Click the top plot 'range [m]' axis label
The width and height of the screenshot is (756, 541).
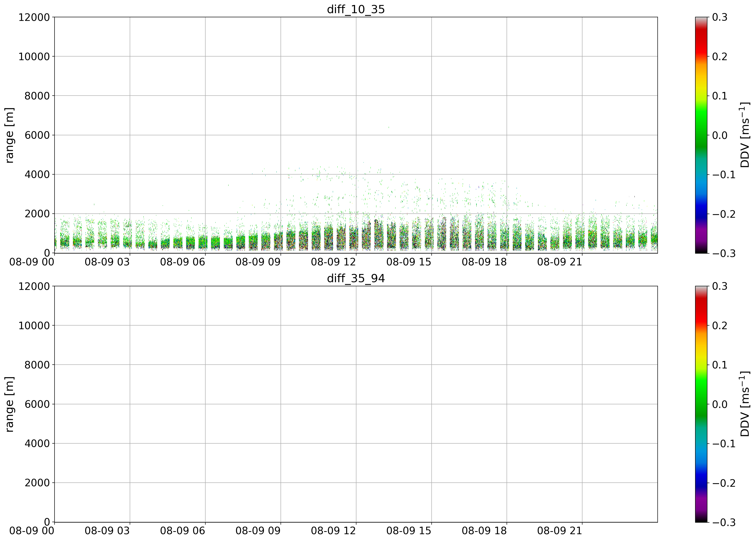click(9, 135)
